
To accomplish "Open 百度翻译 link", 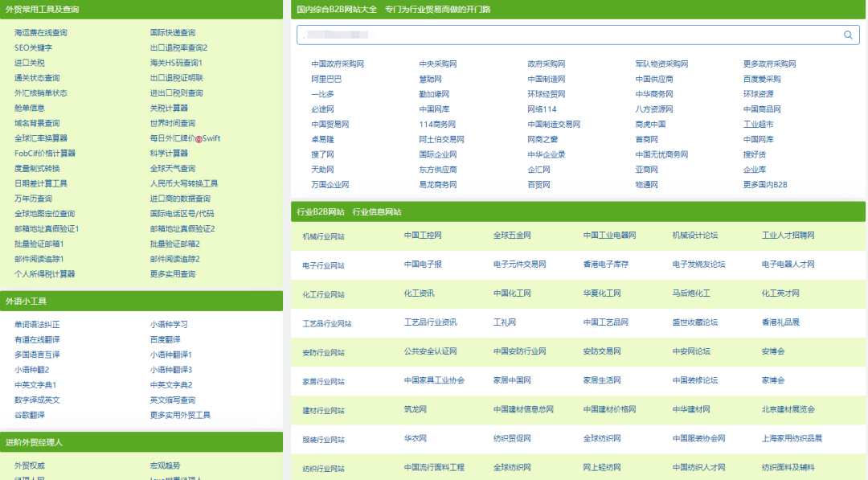I will [x=165, y=339].
